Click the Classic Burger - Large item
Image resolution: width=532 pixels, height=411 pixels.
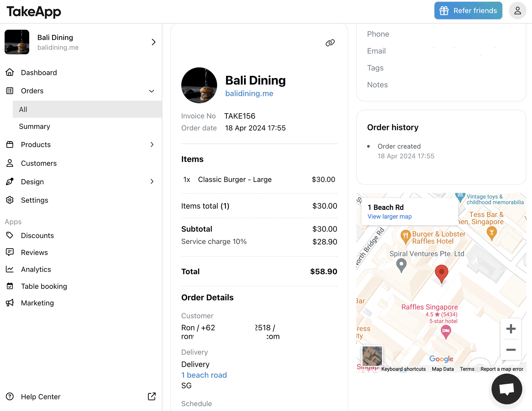(235, 180)
